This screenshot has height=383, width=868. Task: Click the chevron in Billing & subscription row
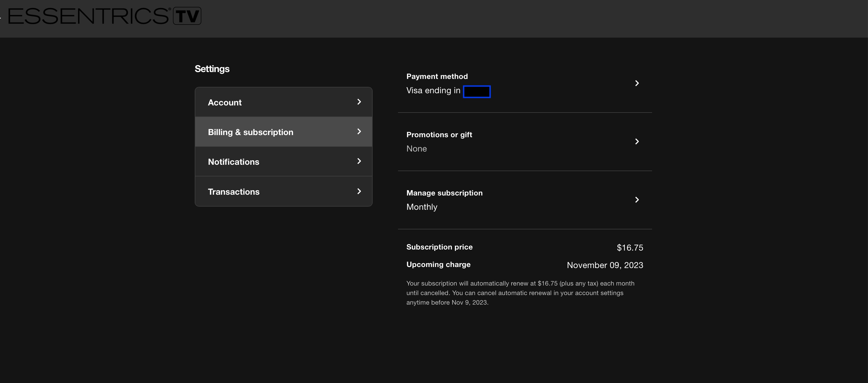359,131
